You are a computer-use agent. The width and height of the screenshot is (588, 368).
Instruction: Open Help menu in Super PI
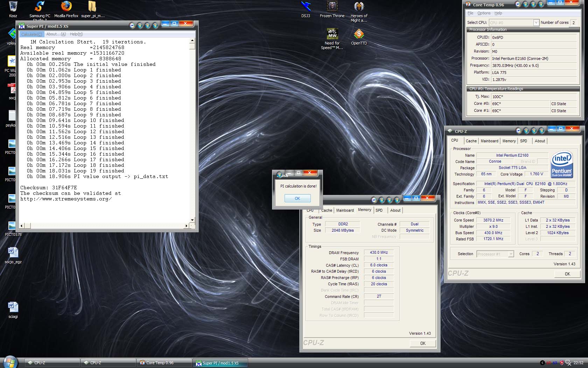coord(76,34)
